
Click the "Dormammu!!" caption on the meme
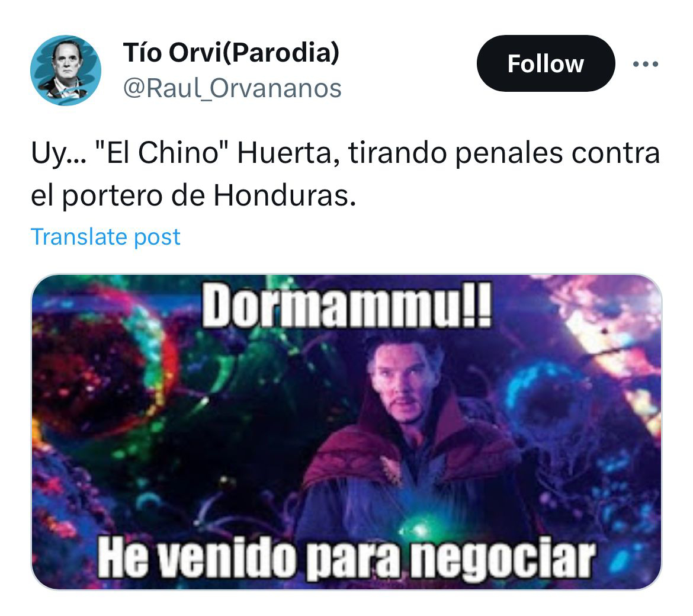coord(347,305)
